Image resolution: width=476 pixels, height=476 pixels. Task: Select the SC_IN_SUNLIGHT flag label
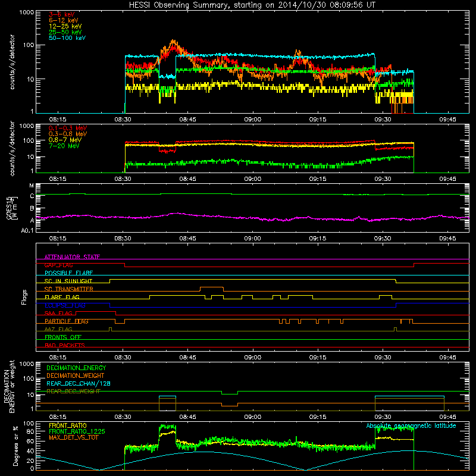(x=68, y=281)
